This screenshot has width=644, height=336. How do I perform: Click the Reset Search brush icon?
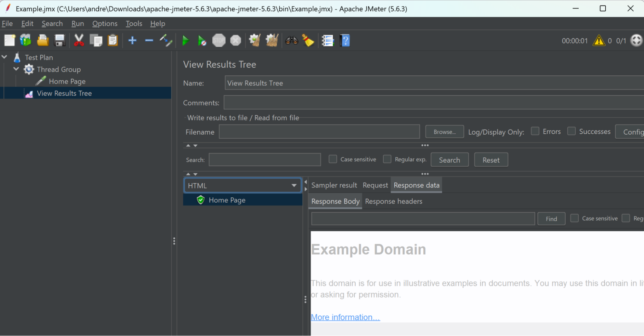[x=308, y=41]
